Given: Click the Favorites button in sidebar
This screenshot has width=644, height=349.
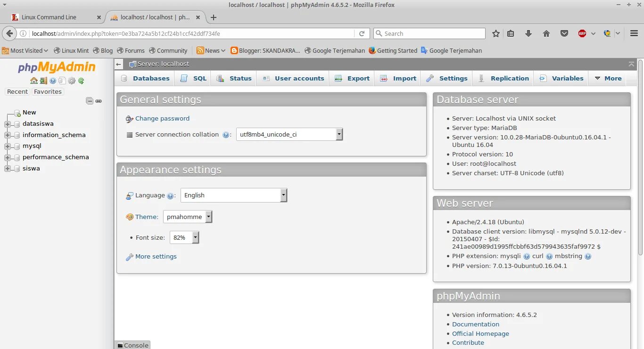Looking at the screenshot, I should (x=48, y=92).
